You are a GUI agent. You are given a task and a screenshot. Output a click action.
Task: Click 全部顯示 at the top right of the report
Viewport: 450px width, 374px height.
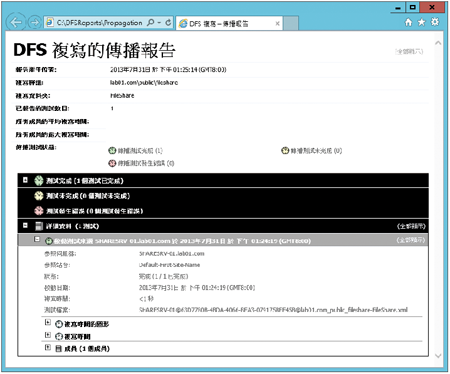(409, 51)
